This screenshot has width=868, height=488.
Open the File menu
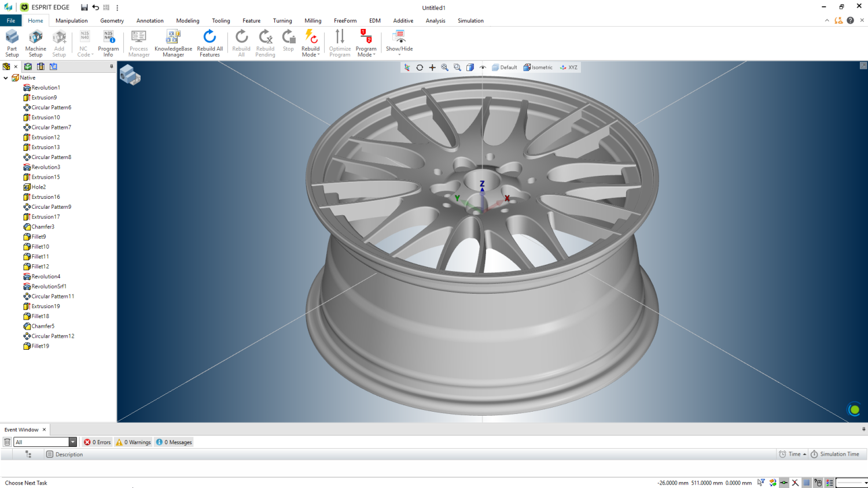pos(11,21)
